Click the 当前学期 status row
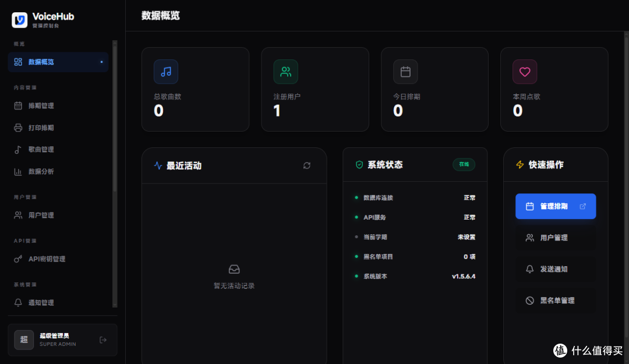This screenshot has height=364, width=629. coord(415,237)
